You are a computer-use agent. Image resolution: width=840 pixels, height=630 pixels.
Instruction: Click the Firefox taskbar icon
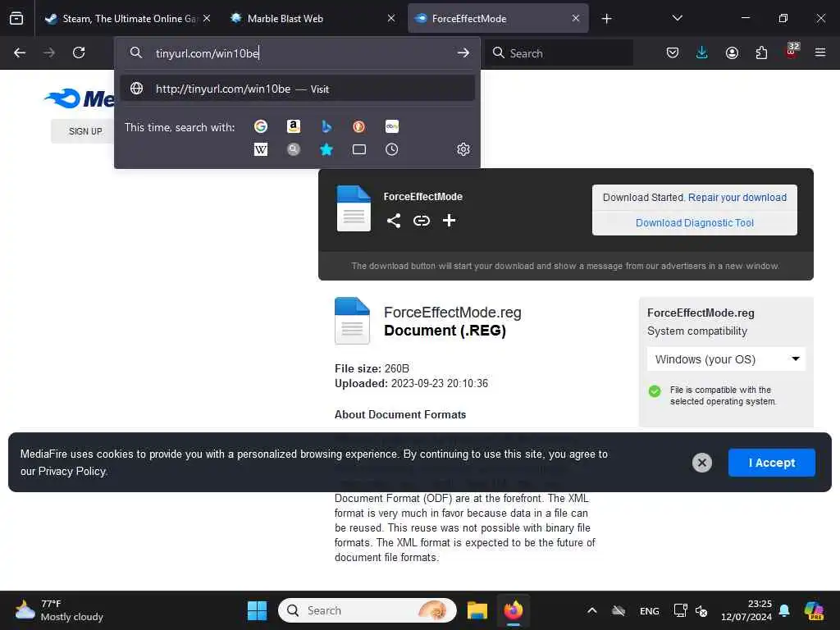point(514,610)
